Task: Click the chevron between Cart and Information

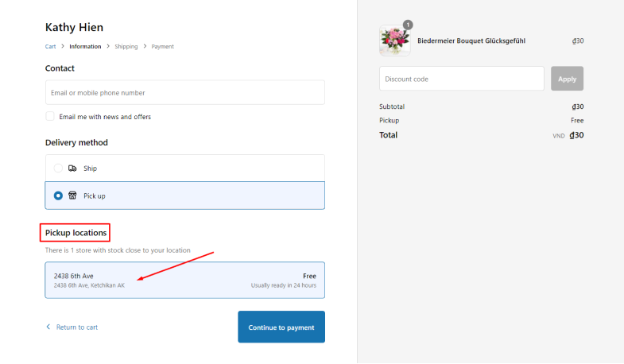Action: coord(63,46)
